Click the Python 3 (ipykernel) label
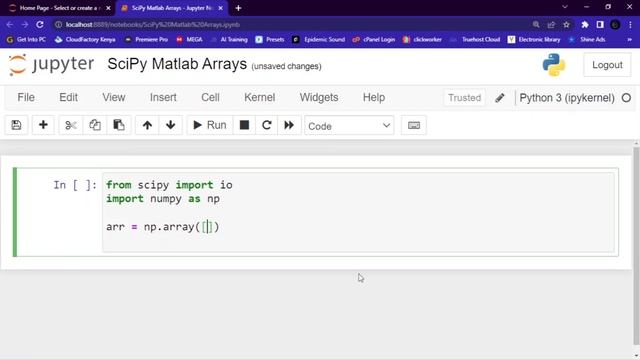Viewport: 640px width, 360px height. point(567,98)
